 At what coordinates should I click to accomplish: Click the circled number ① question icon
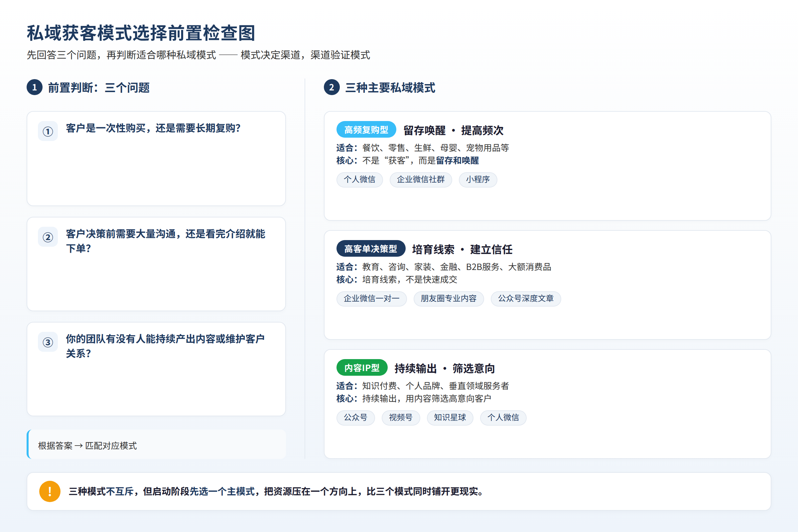coord(48,131)
